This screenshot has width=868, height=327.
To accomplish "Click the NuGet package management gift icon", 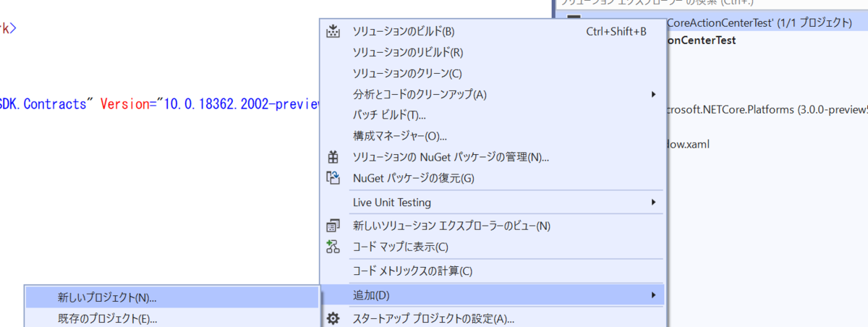I will [x=333, y=156].
